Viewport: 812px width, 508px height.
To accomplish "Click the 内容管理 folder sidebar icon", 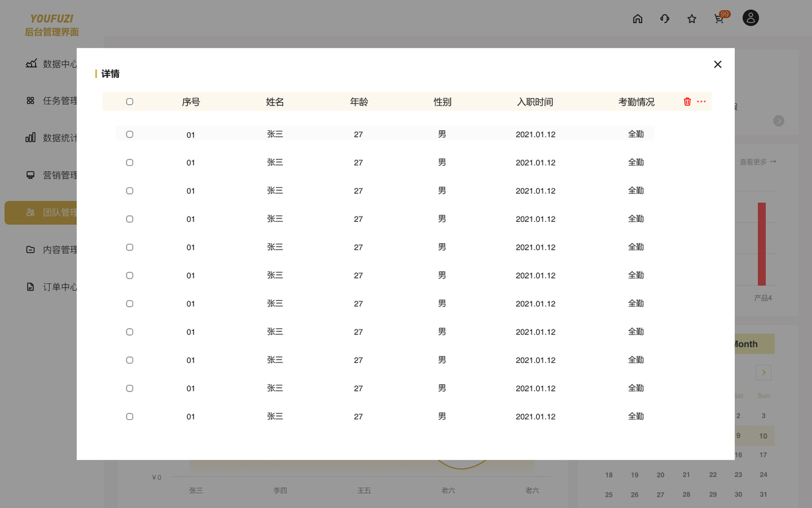I will tap(30, 249).
